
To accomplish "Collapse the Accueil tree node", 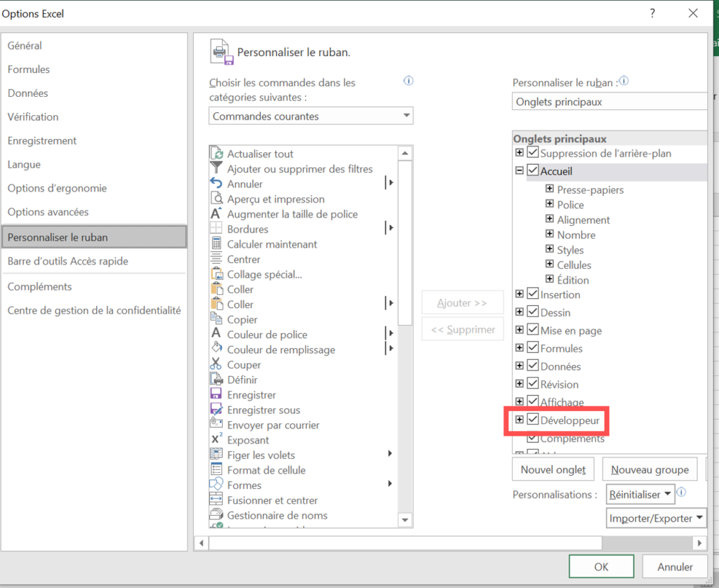I will pos(520,171).
